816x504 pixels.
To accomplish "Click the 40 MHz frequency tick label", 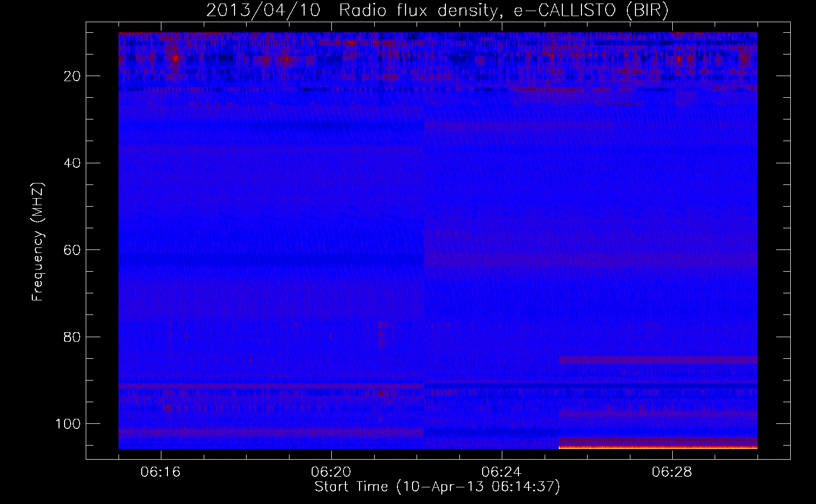I will (73, 163).
